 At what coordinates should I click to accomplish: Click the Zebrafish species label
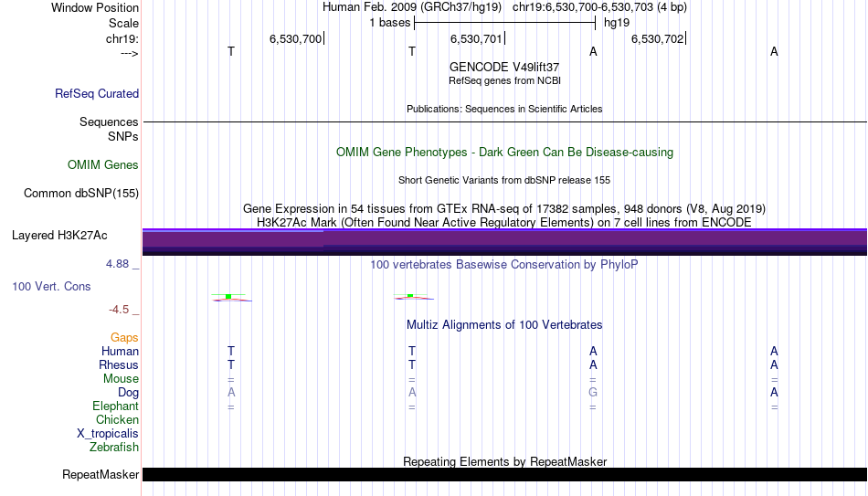coord(114,447)
